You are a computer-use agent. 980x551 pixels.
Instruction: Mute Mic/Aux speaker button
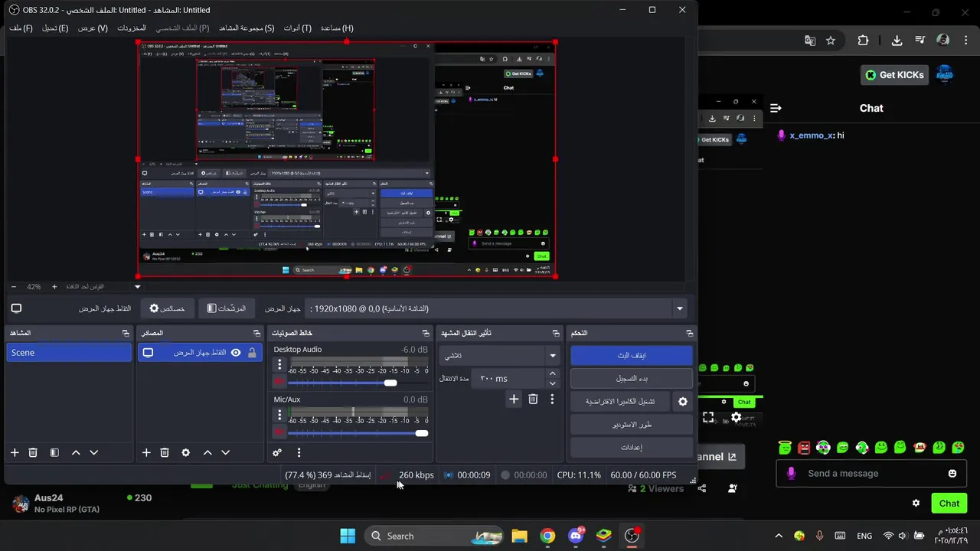pos(279,432)
